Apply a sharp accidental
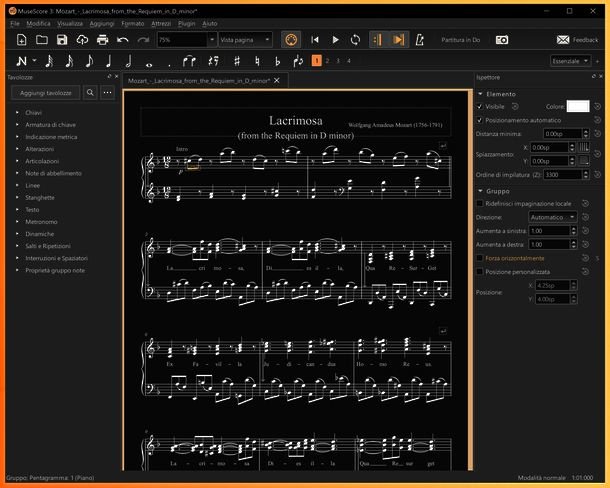Viewport: 610px width, 488px height. coord(237,61)
